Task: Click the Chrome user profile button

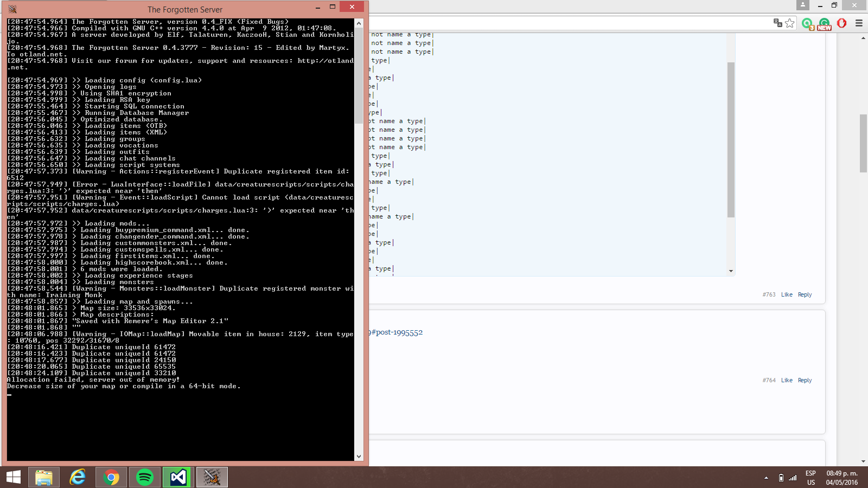Action: (x=803, y=5)
